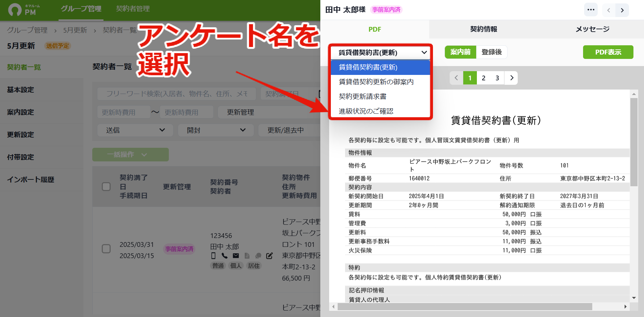Choose 進級状況のご確認 from the dropdown list
Screen dimensions: 644x317
pos(381,111)
